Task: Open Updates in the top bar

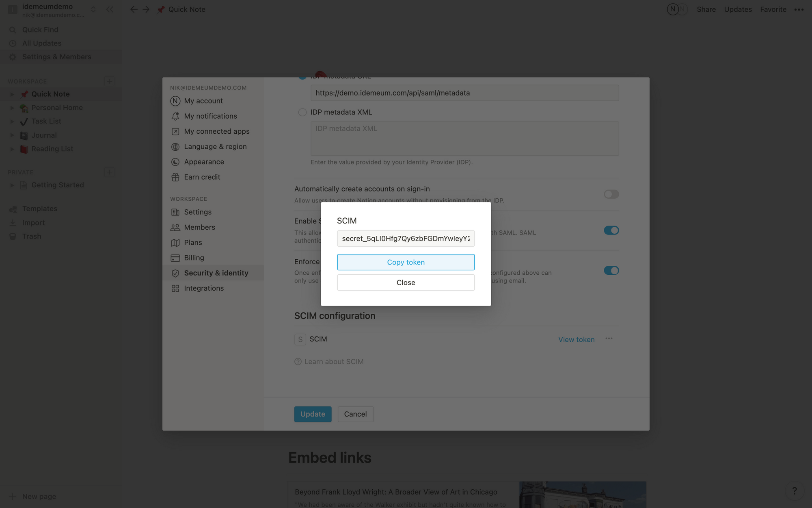Action: point(738,9)
